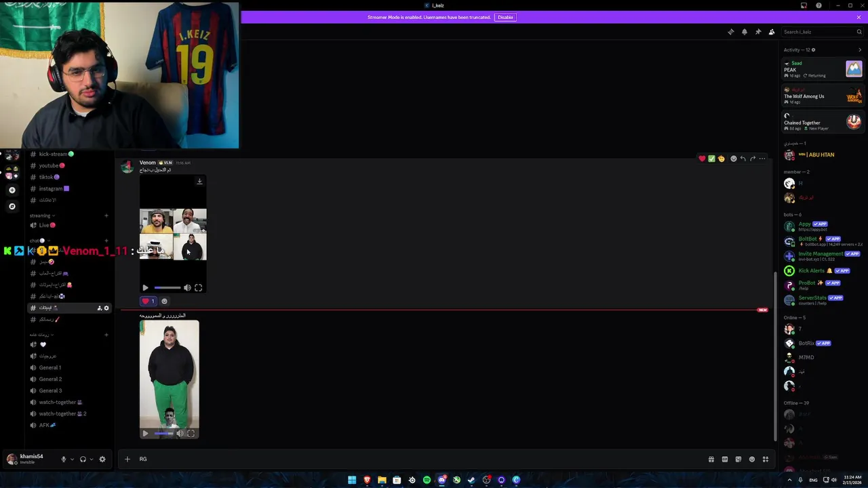Collapse the streaming category
The image size is (868, 488).
coord(42,216)
